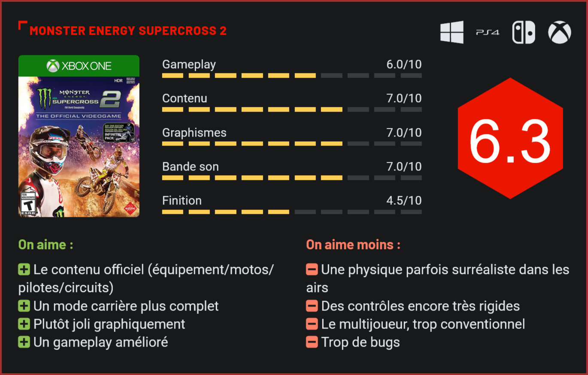Click the green plus beside 'Un gameplay amélioré'
The height and width of the screenshot is (375, 588).
pos(24,342)
